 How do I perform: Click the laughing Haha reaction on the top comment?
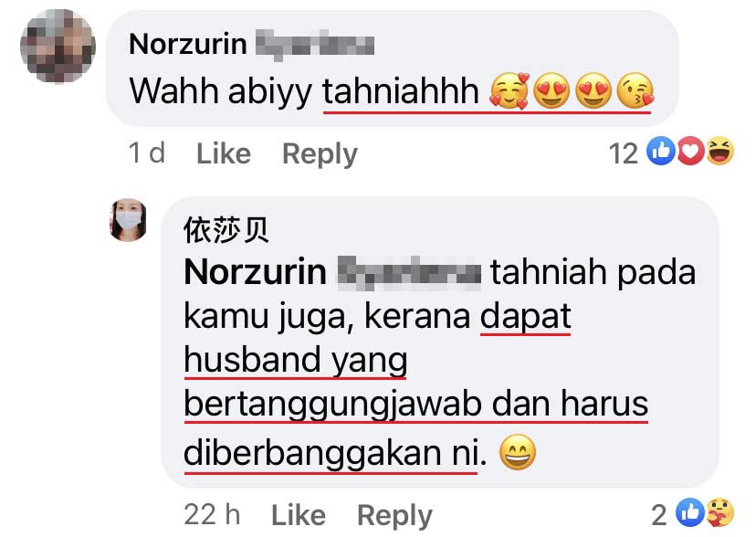pyautogui.click(x=720, y=151)
